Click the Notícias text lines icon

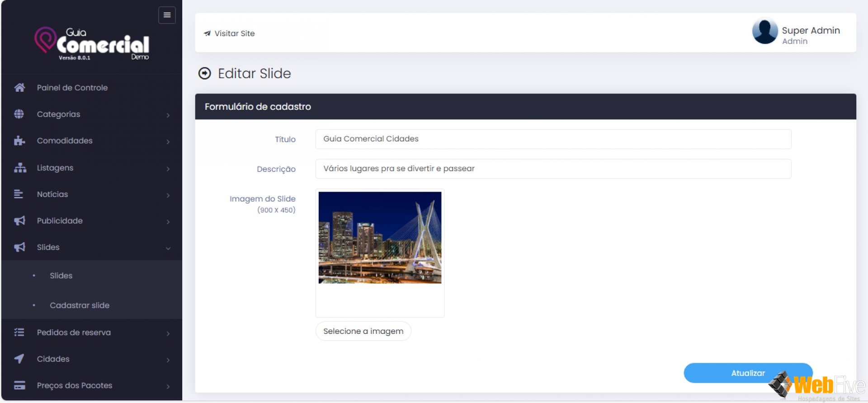[x=19, y=194]
